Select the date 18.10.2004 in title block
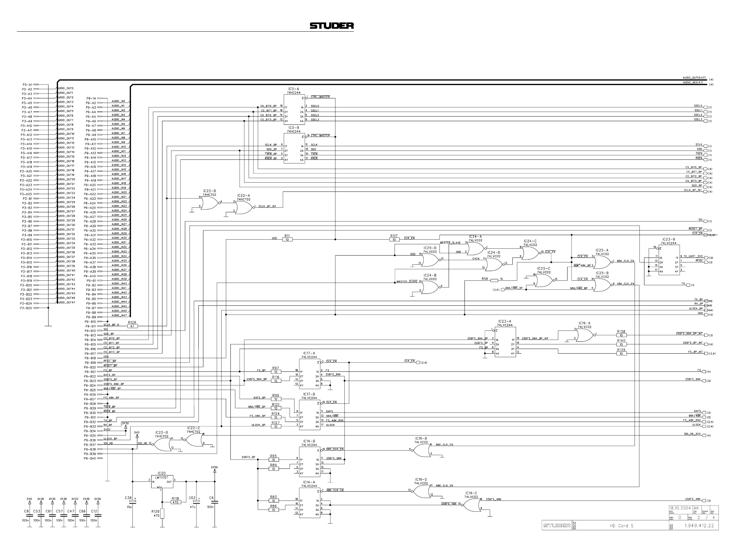The image size is (756, 556). click(x=680, y=508)
